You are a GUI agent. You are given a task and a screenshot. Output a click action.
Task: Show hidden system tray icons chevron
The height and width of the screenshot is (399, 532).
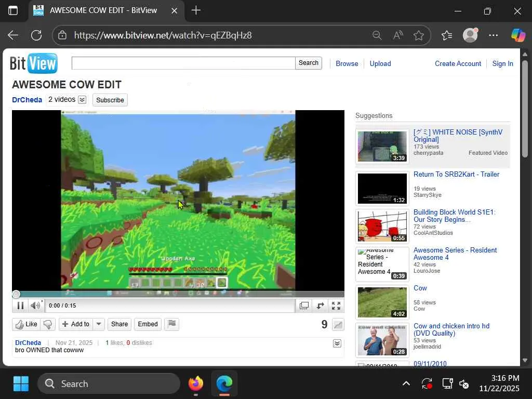click(406, 384)
